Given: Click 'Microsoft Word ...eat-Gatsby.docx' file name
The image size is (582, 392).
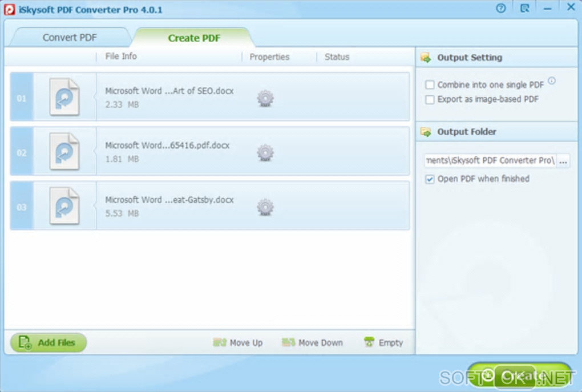Looking at the screenshot, I should point(169,200).
